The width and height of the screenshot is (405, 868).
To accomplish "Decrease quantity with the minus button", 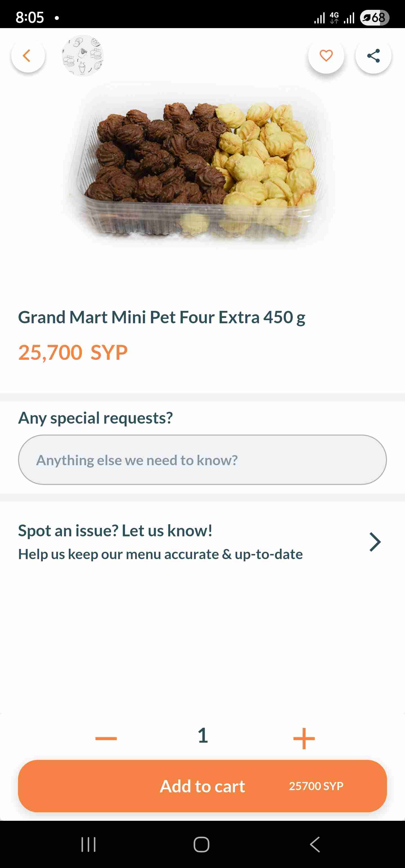I will [106, 738].
